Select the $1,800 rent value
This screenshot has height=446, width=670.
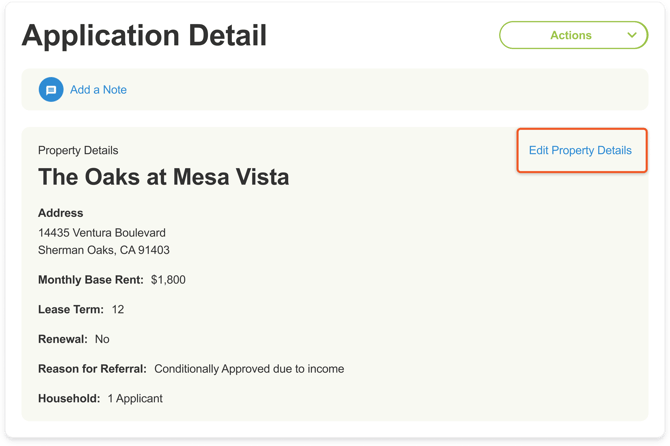click(168, 280)
